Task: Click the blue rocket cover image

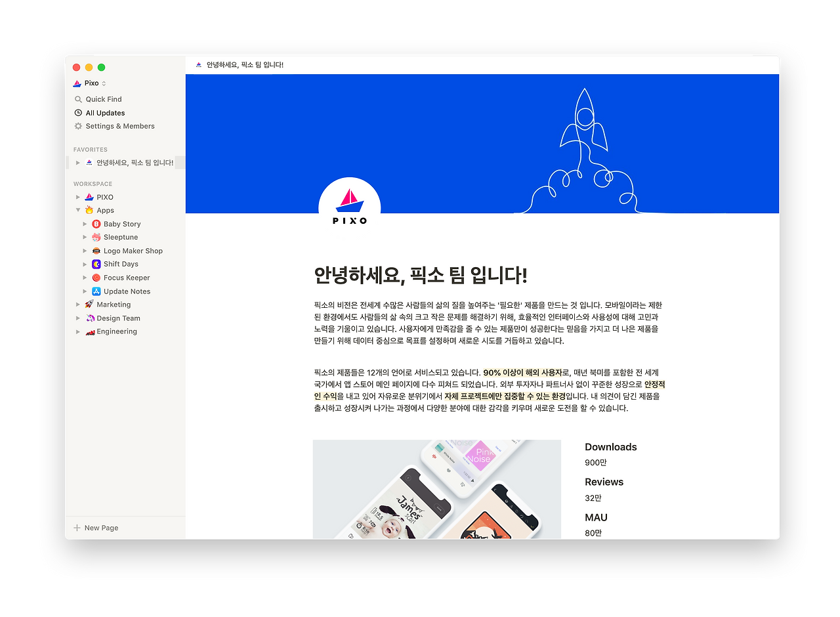Action: pos(482,144)
